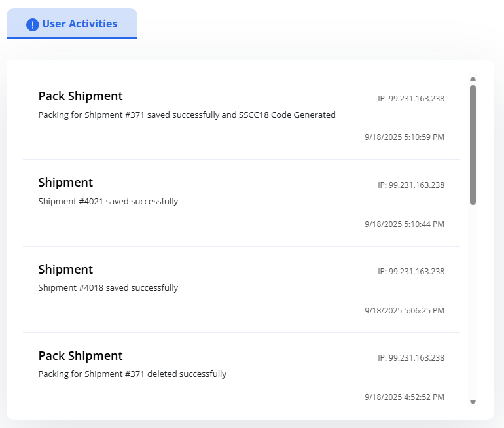504x428 pixels.
Task: Click the Shipment #371 saved successfully message
Action: click(x=187, y=115)
